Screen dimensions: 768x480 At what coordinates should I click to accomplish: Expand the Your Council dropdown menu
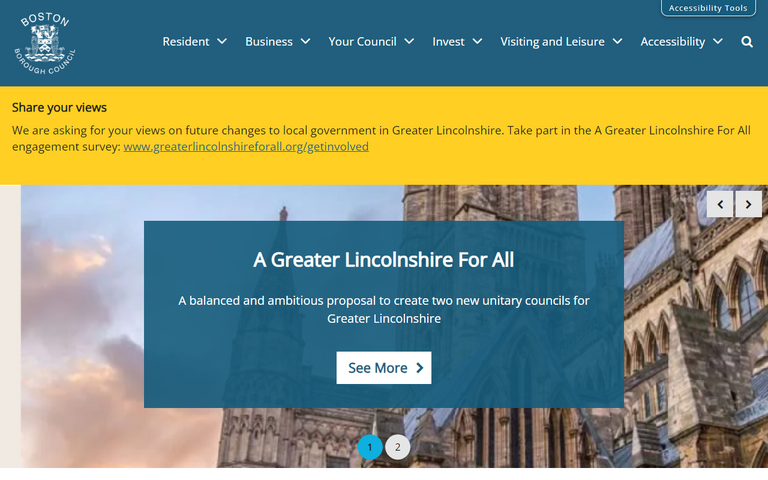coord(371,42)
